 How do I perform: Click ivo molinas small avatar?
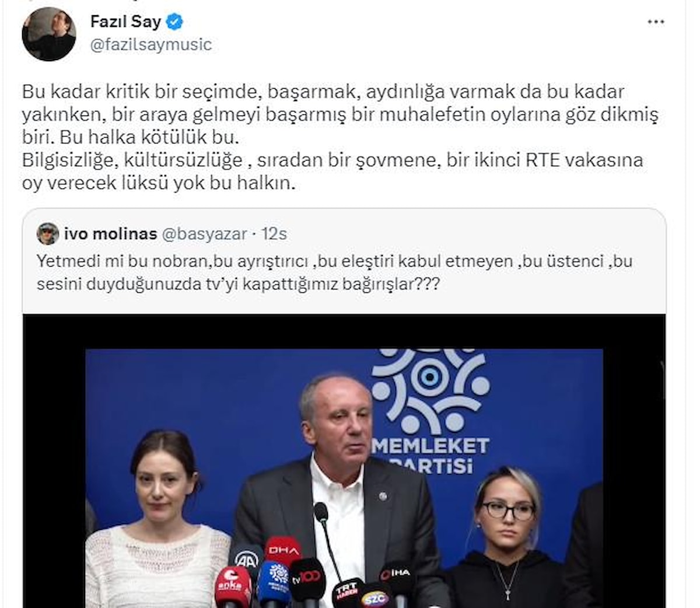[48, 233]
